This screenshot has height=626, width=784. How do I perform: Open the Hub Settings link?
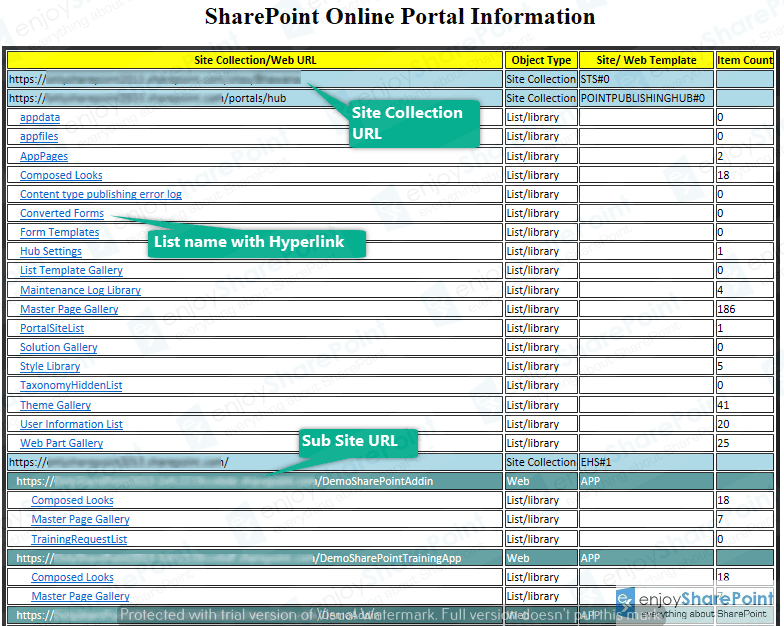point(50,251)
